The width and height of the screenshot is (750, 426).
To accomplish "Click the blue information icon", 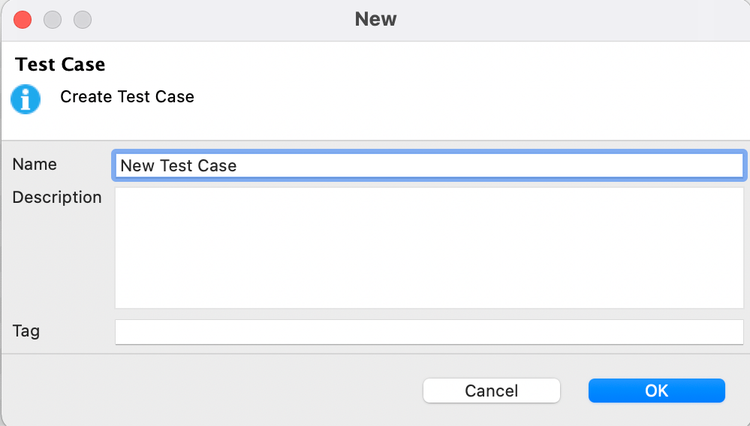I will click(26, 98).
